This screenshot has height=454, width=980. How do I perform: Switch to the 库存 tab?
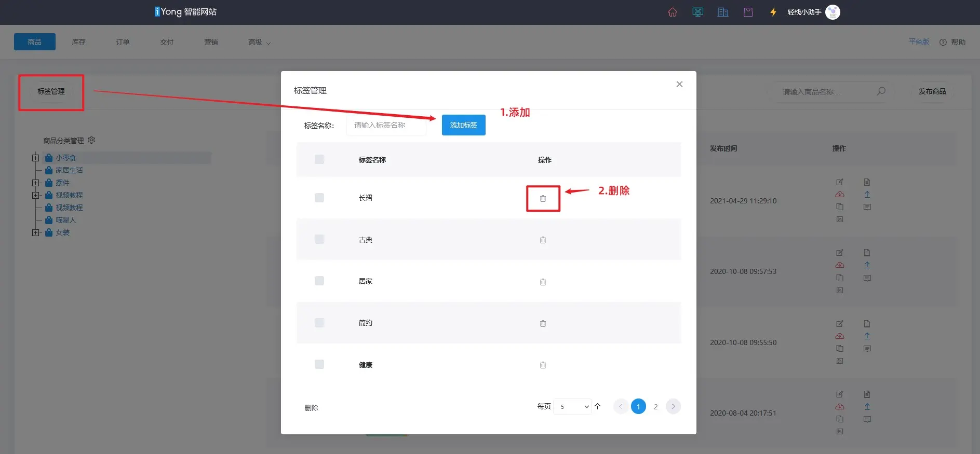[x=78, y=42]
